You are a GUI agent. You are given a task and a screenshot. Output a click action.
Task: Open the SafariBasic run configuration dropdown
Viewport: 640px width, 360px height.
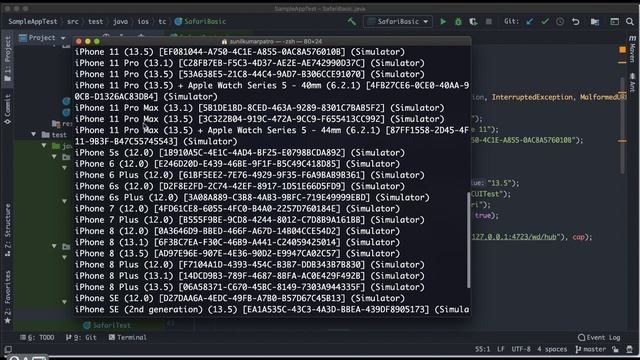[x=398, y=22]
